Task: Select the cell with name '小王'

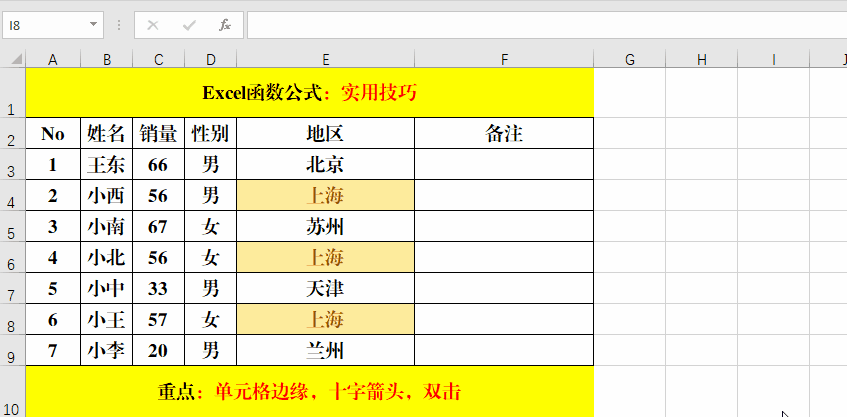Action: pyautogui.click(x=107, y=319)
